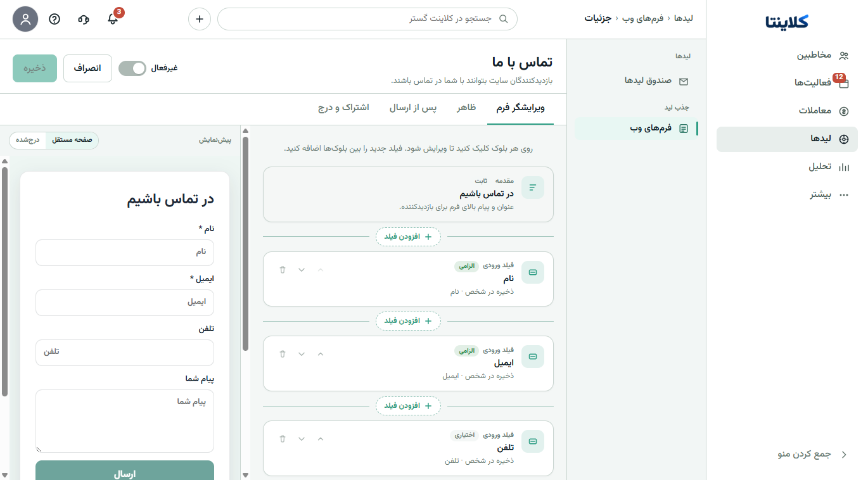Click the ایمیل field block icon
The width and height of the screenshot is (868, 480).
pyautogui.click(x=533, y=357)
